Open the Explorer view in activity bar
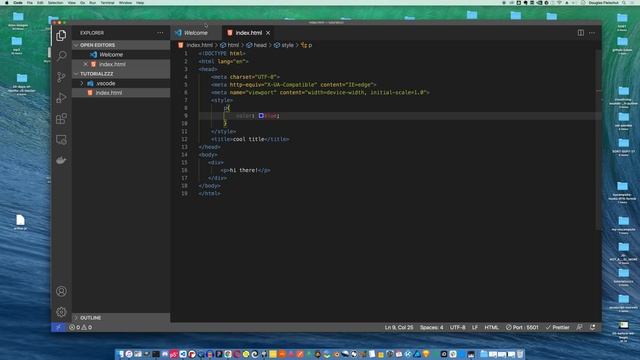This screenshot has width=640, height=360. 61,36
